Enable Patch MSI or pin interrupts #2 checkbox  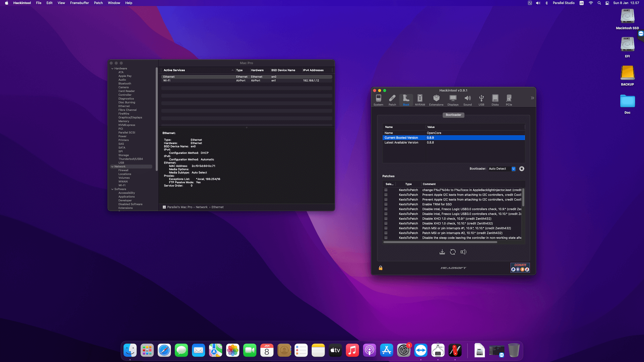(386, 233)
